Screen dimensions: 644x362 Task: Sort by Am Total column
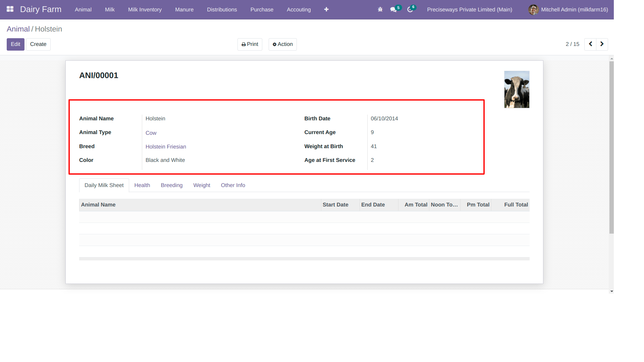click(414, 205)
